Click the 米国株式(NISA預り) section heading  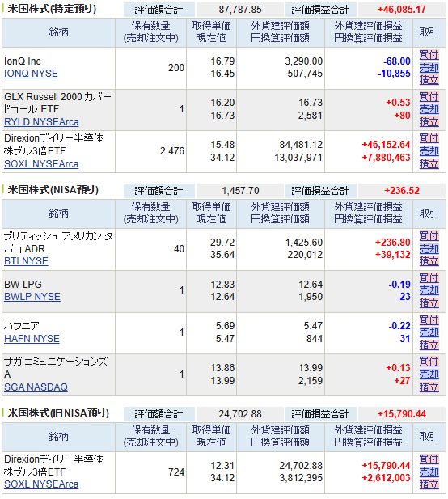(x=53, y=190)
